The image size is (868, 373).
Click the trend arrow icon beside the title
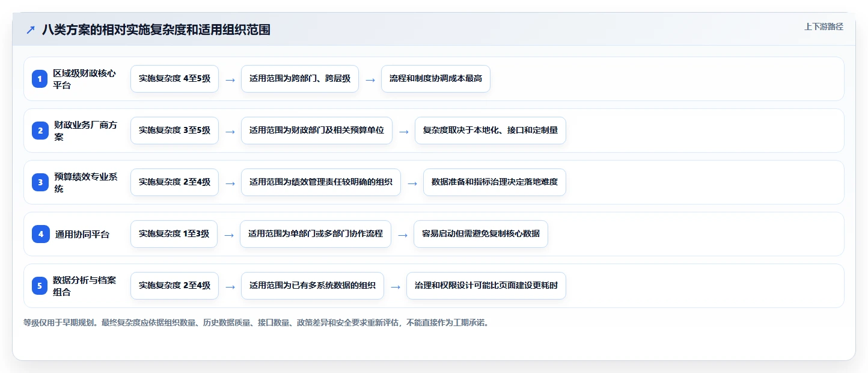(31, 30)
